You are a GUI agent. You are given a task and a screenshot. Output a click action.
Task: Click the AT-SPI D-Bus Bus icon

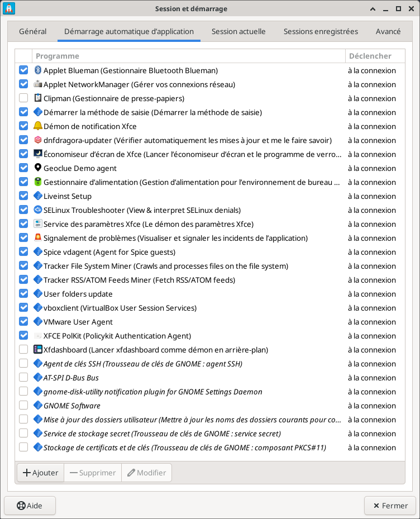click(x=38, y=377)
